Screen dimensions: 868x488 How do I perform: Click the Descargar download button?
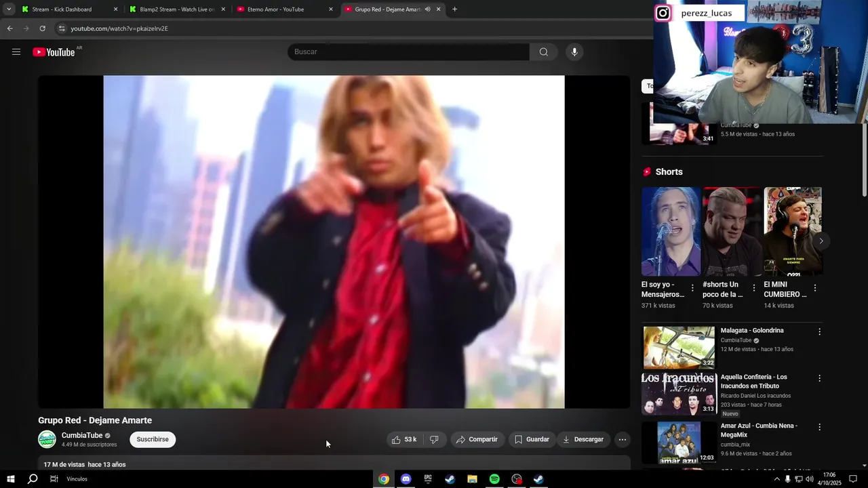[x=583, y=439]
